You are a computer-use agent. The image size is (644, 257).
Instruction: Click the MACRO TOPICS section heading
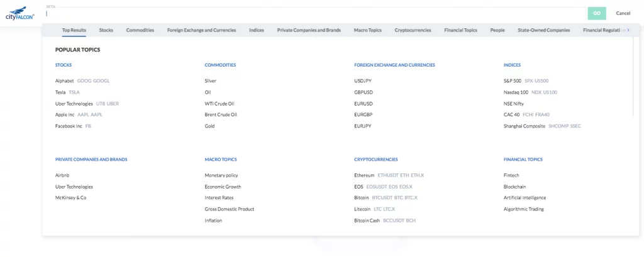click(221, 160)
